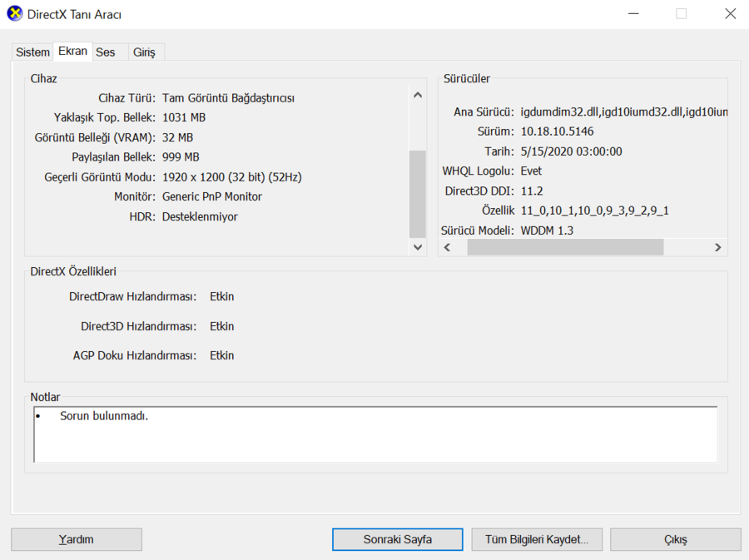The image size is (749, 560).
Task: Click the '999 MB' shared memory value
Action: pyautogui.click(x=181, y=157)
